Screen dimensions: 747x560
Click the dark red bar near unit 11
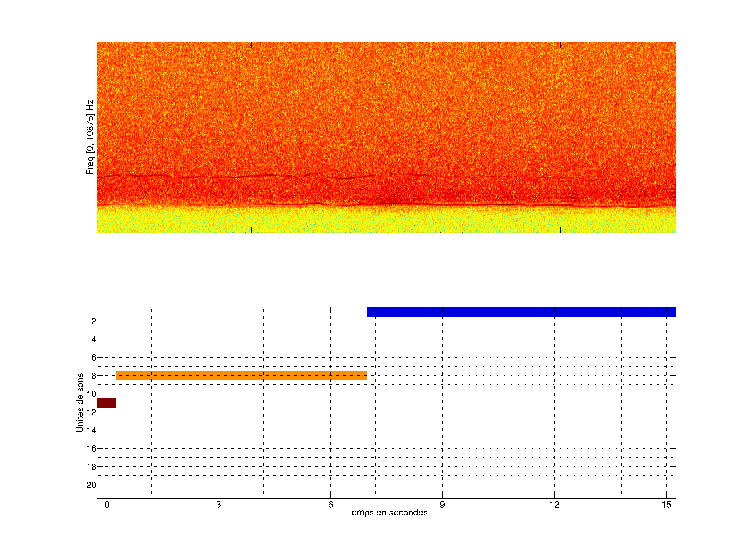(x=107, y=403)
